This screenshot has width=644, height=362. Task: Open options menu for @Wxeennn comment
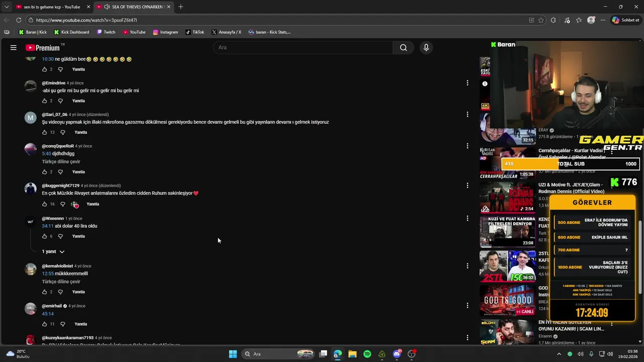pyautogui.click(x=467, y=219)
